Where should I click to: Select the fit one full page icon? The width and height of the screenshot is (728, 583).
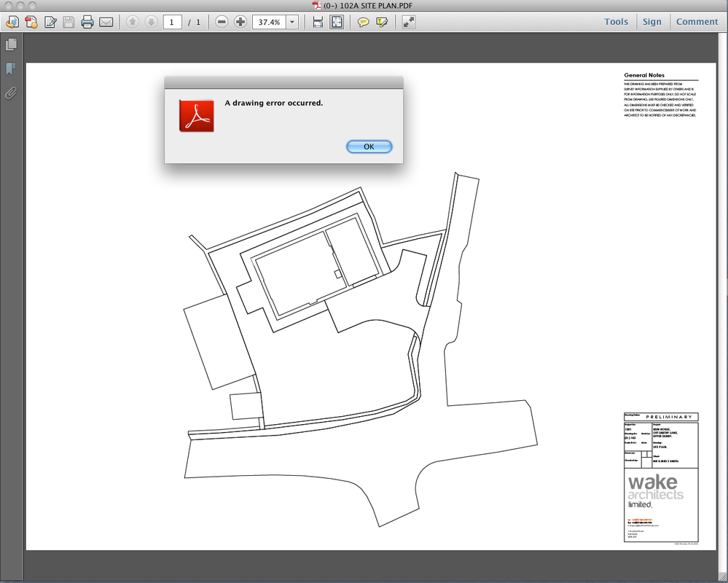click(337, 22)
